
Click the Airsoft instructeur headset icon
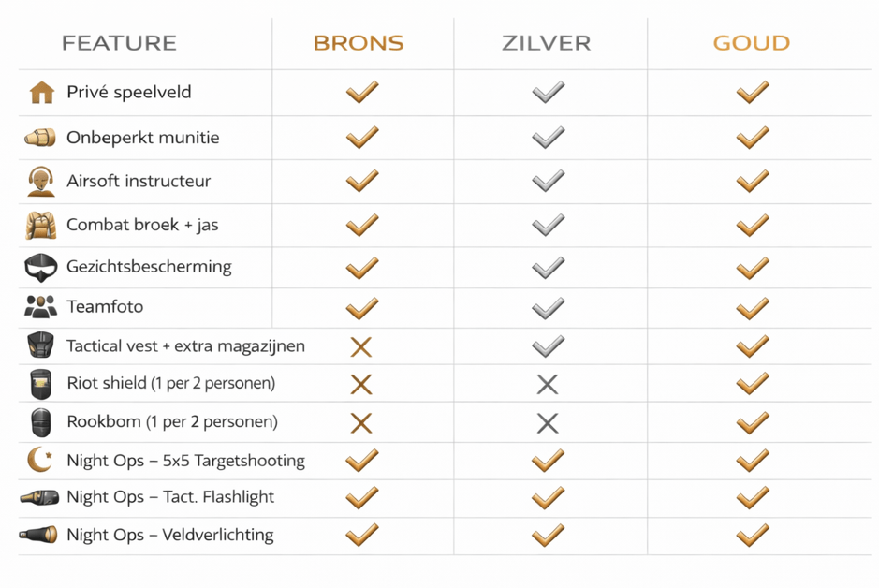(x=40, y=181)
